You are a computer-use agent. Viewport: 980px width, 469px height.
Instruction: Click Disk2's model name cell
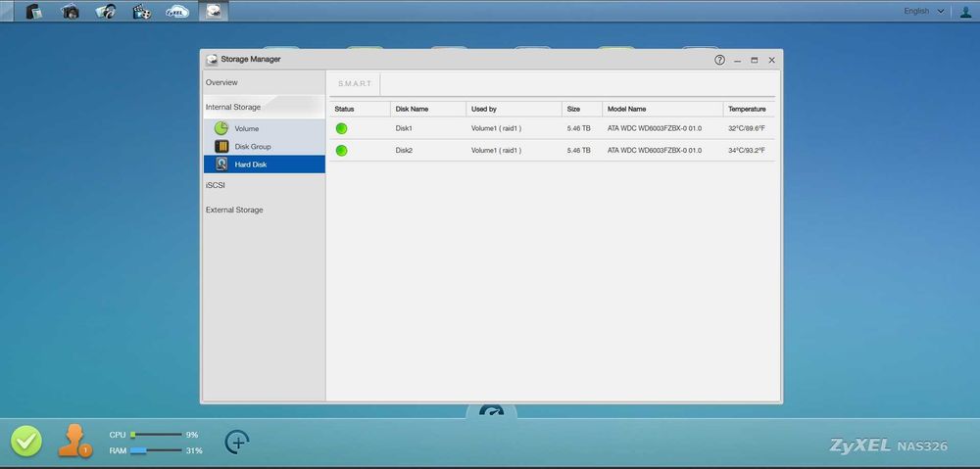[655, 151]
